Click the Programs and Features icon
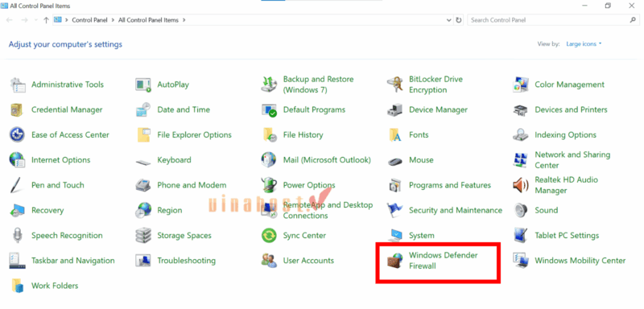644x309 pixels. pos(395,185)
